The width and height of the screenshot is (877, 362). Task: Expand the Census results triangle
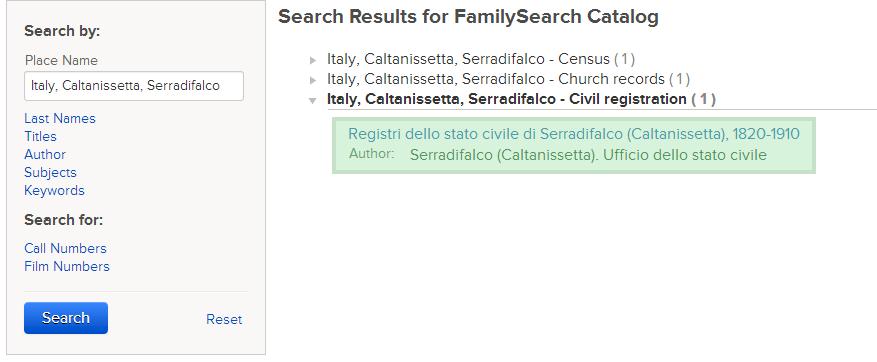(x=313, y=60)
